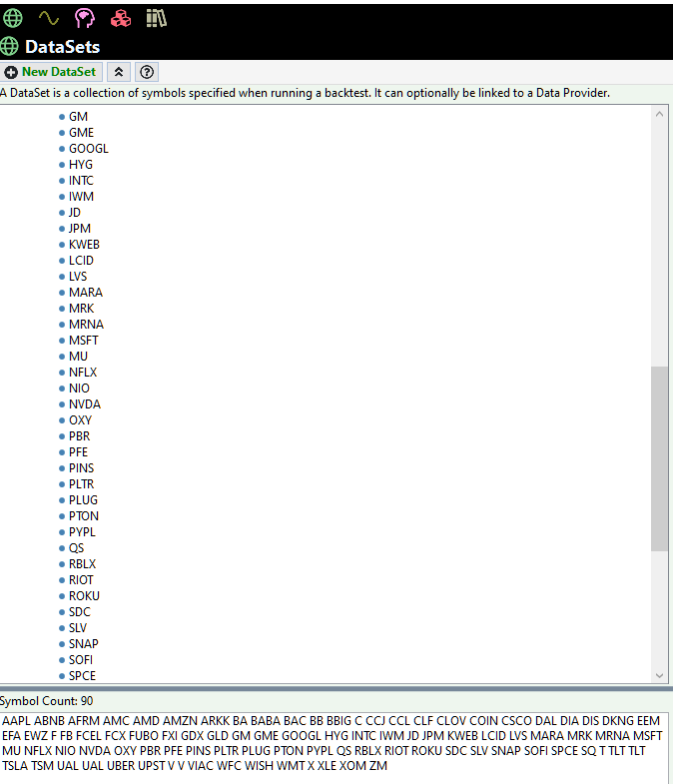Select PYPL symbol in list
The width and height of the screenshot is (673, 784).
click(82, 532)
